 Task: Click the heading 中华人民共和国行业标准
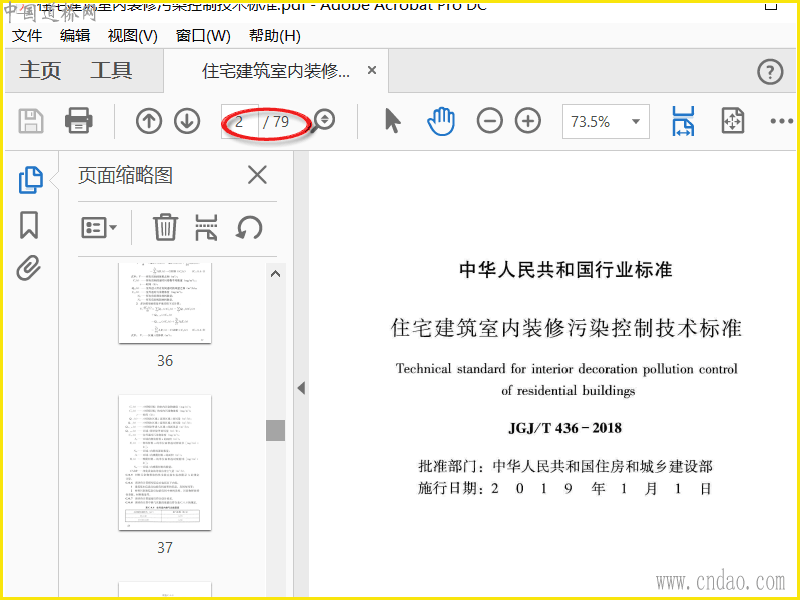566,269
